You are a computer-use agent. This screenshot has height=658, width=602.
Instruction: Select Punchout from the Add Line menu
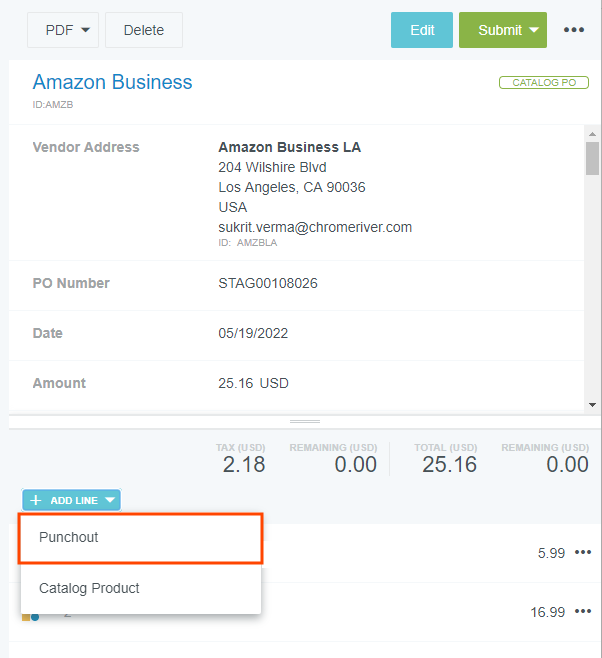141,538
